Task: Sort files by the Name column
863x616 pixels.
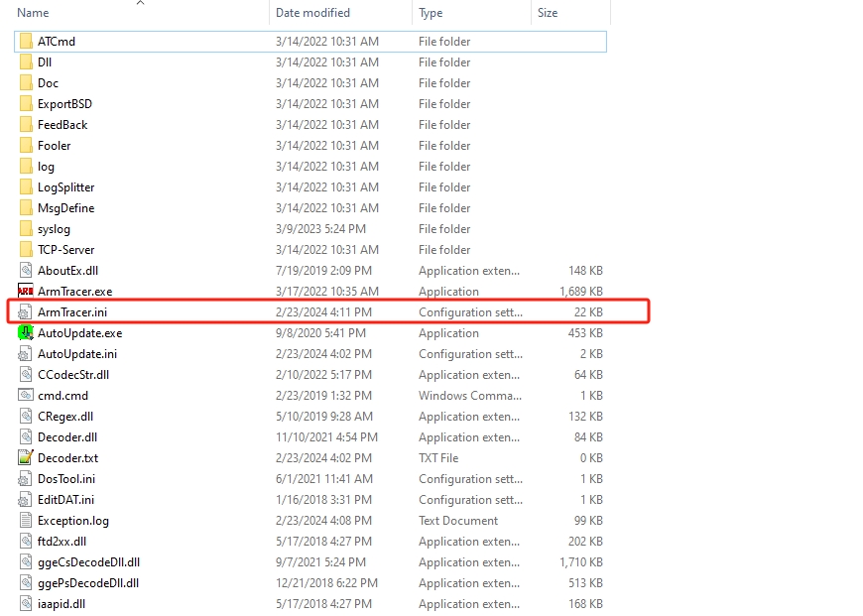Action: point(33,13)
